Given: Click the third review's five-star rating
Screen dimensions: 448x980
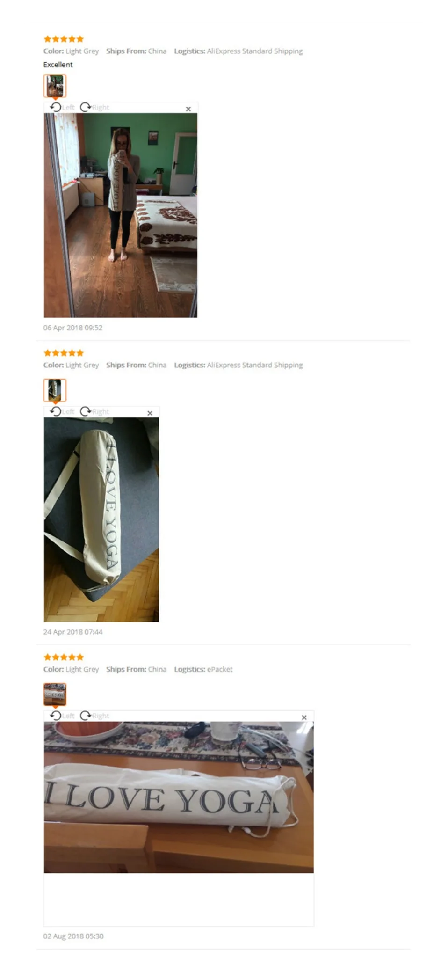Looking at the screenshot, I should pos(64,657).
